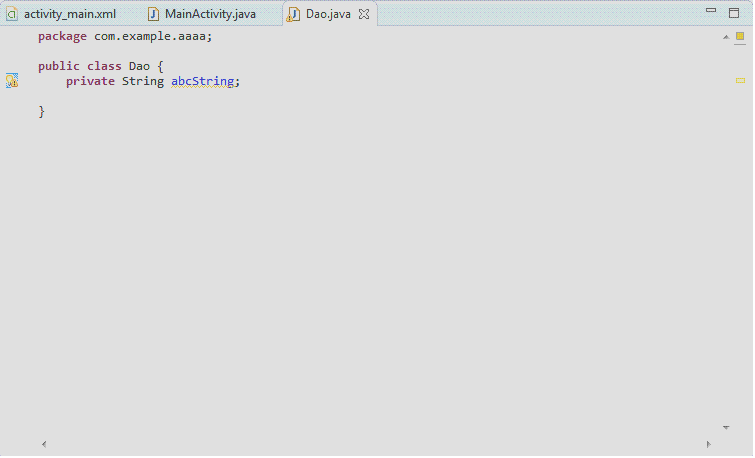This screenshot has height=458, width=755.
Task: Click the 'package' keyword
Action: coord(63,37)
